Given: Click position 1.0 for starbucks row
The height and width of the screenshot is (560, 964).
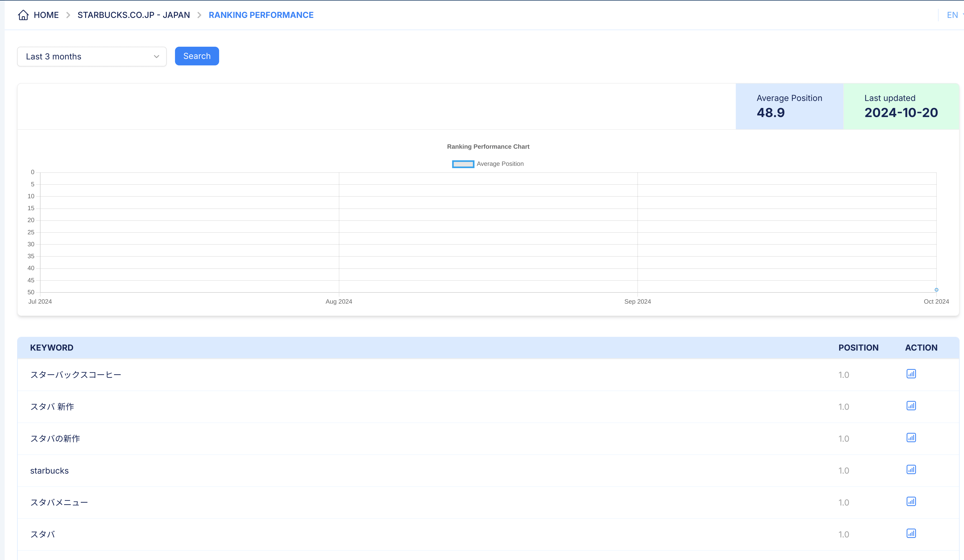Looking at the screenshot, I should [x=844, y=470].
